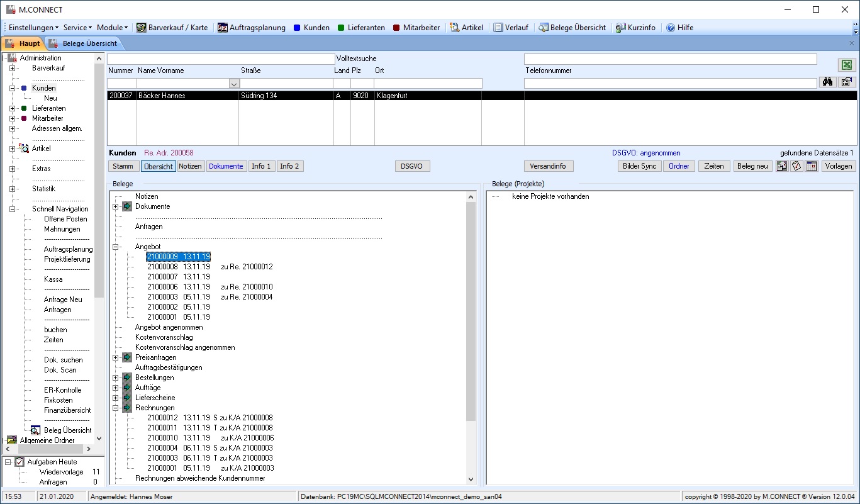This screenshot has height=504, width=860.
Task: Expand Lieferanten in the sidebar tree
Action: pos(12,108)
